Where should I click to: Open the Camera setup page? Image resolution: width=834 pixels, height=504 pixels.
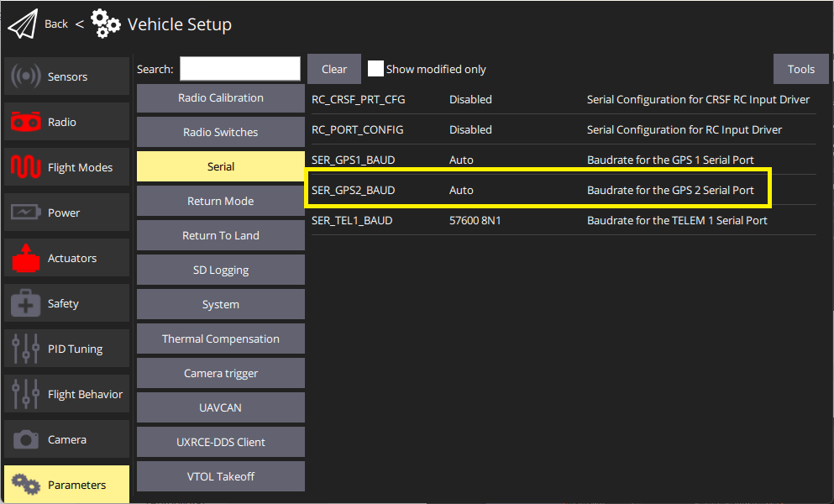click(66, 439)
